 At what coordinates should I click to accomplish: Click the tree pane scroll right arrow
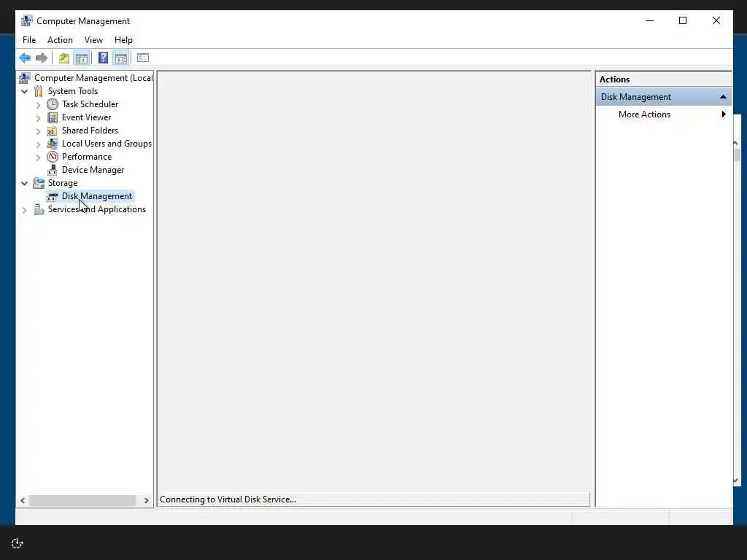tap(146, 500)
